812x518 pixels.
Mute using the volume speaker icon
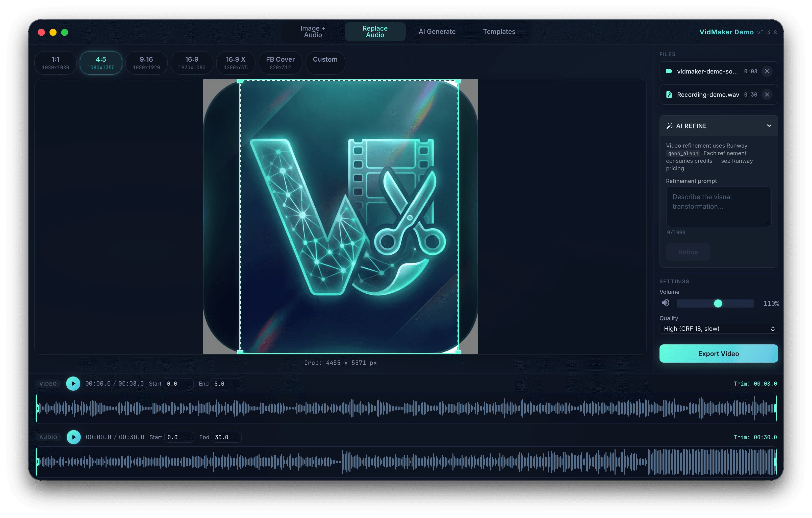(665, 303)
